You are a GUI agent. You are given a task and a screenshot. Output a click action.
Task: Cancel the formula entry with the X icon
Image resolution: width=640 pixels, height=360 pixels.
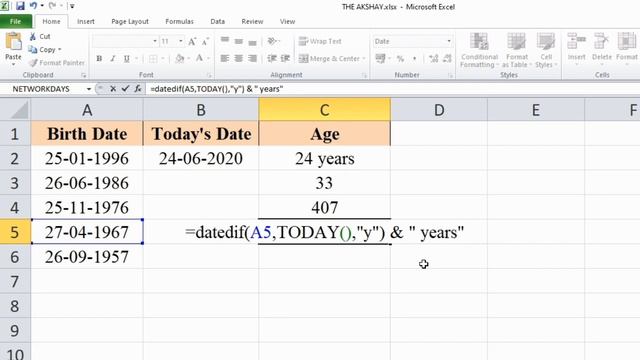[113, 89]
